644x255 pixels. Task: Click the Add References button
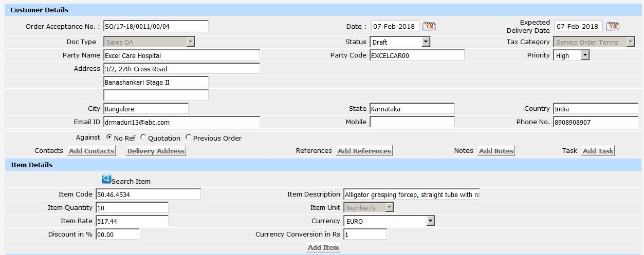tap(364, 151)
